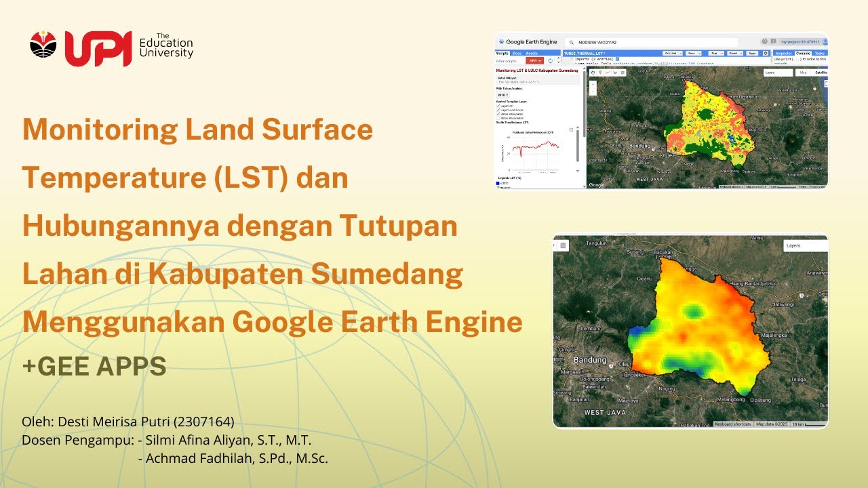The height and width of the screenshot is (488, 868).
Task: Switch to the Scripts tab
Action: (502, 54)
